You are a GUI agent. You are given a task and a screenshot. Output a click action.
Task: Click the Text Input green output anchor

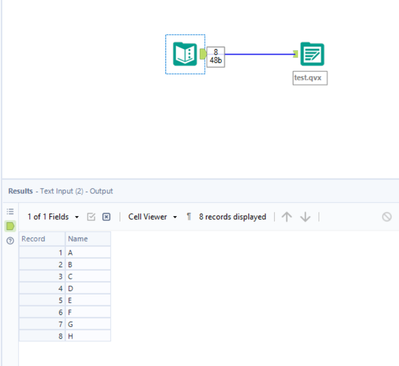pyautogui.click(x=203, y=54)
